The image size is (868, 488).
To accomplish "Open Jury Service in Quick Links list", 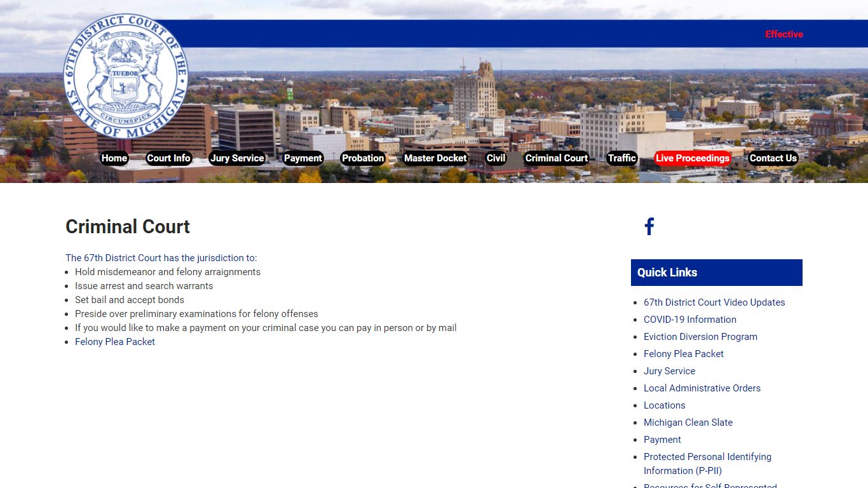I will [669, 371].
